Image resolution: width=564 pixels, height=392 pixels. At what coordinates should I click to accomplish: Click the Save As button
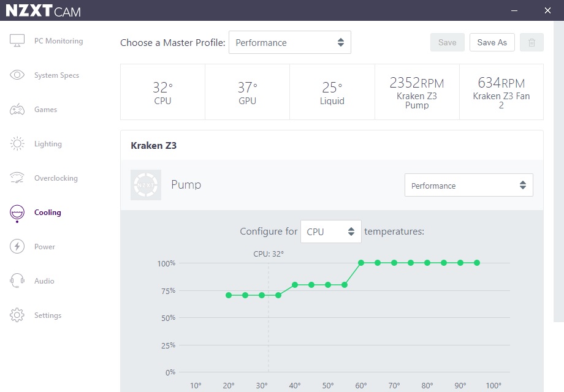pos(492,42)
